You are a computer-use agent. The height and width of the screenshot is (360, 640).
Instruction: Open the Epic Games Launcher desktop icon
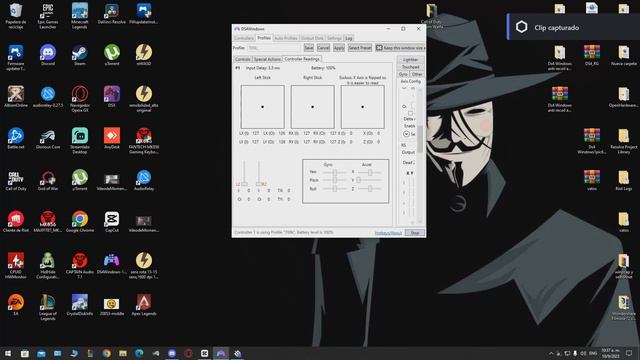48,16
